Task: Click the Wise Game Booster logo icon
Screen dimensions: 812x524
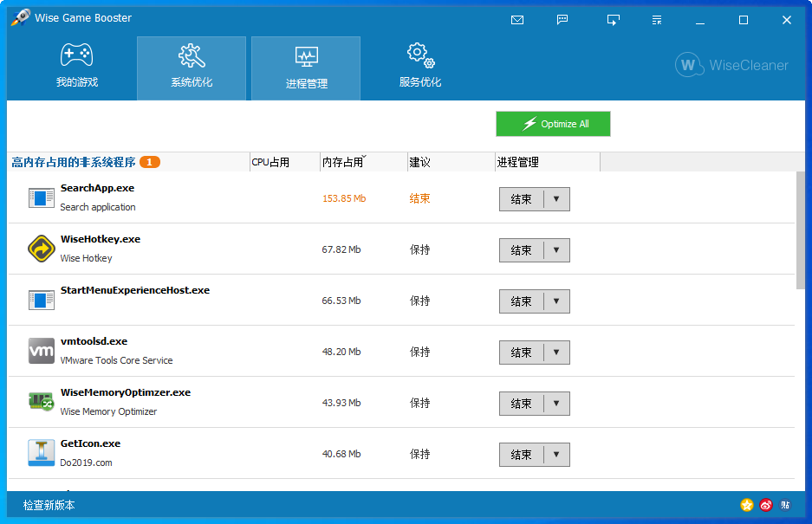Action: tap(21, 17)
